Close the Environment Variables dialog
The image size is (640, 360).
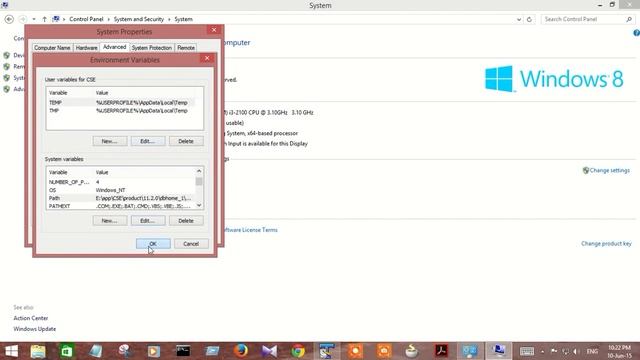click(207, 58)
